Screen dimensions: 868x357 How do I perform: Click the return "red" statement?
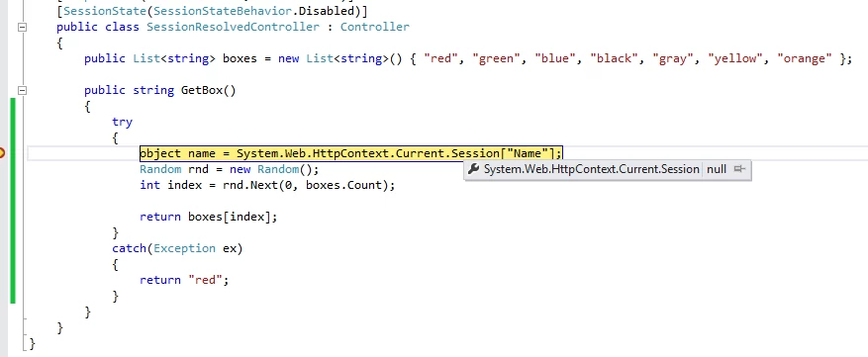click(x=184, y=280)
